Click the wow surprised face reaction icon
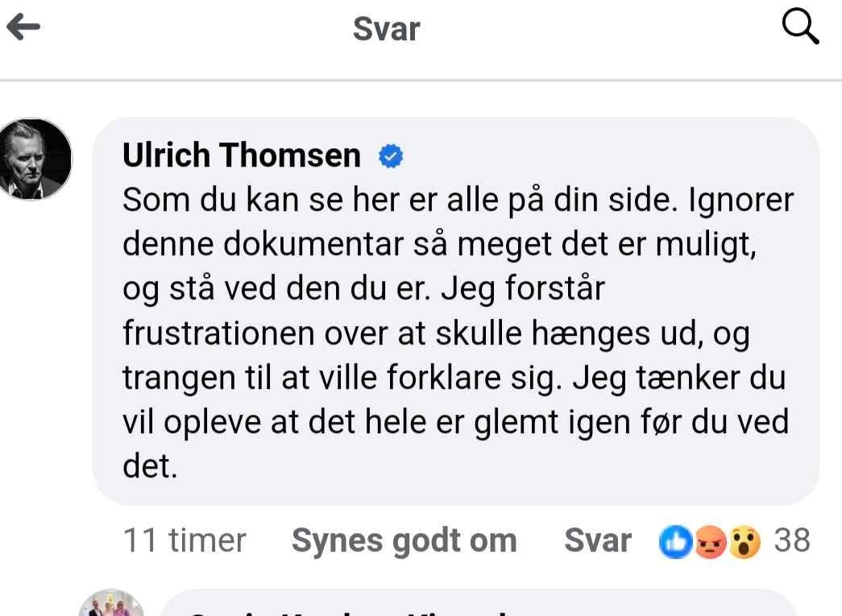This screenshot has width=842, height=616. 744,542
